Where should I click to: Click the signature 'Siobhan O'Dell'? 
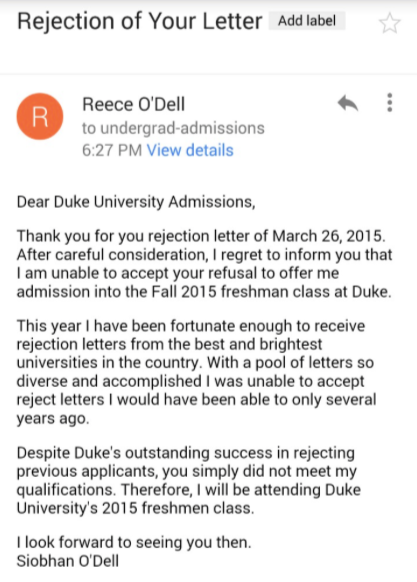(68, 561)
